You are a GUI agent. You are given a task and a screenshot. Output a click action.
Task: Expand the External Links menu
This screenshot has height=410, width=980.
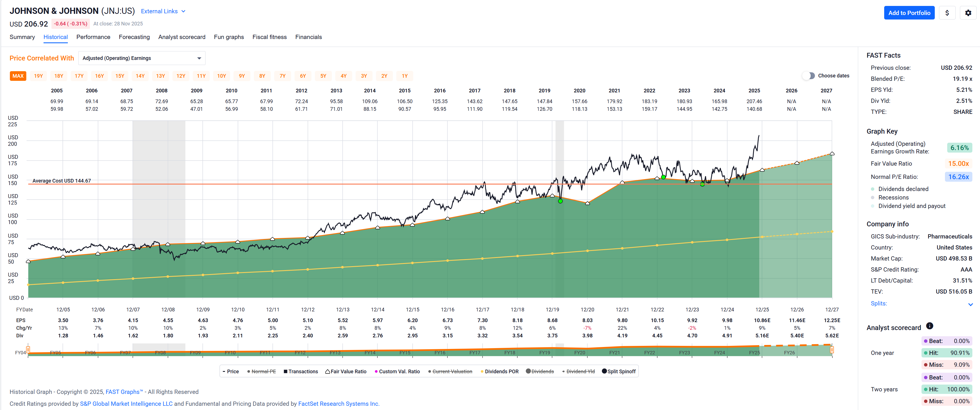pos(163,11)
